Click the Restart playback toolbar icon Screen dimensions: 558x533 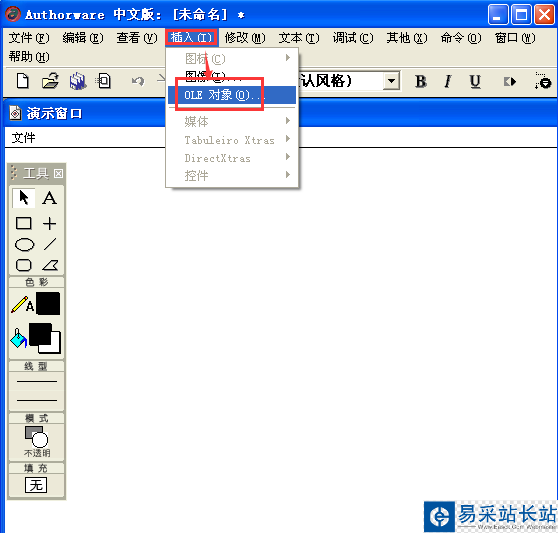(x=510, y=82)
